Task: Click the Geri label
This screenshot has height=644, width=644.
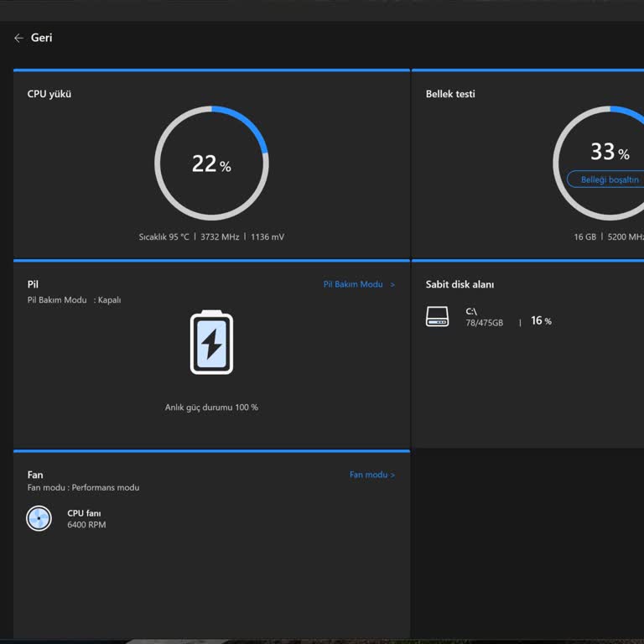Action: (x=42, y=38)
